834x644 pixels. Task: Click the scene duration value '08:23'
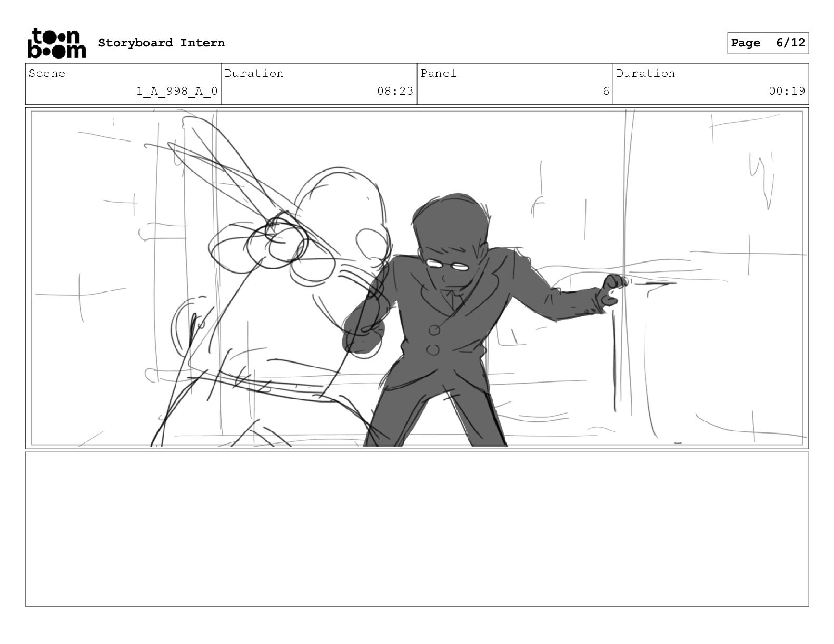[395, 91]
